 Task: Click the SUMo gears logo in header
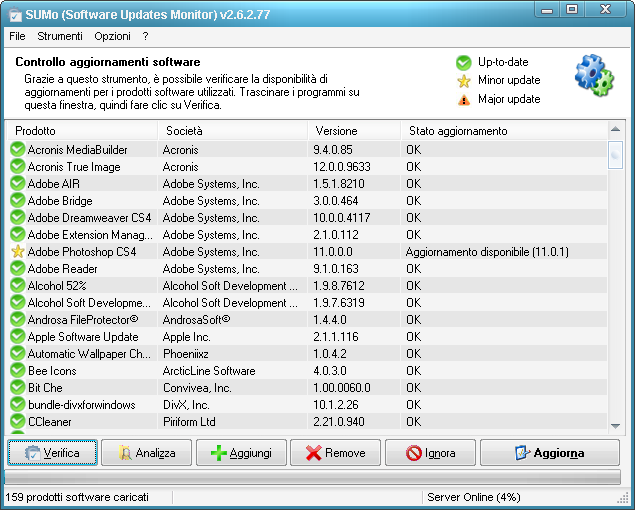pos(594,75)
